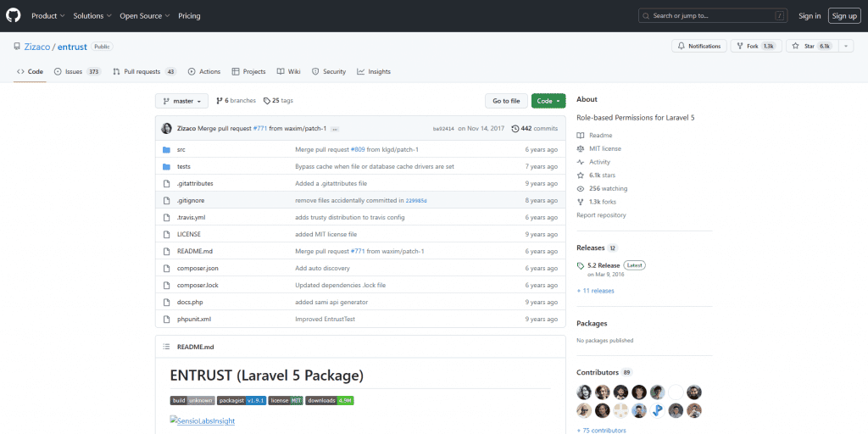Open the Security tab
Screen dimensions: 868x434
[329, 72]
